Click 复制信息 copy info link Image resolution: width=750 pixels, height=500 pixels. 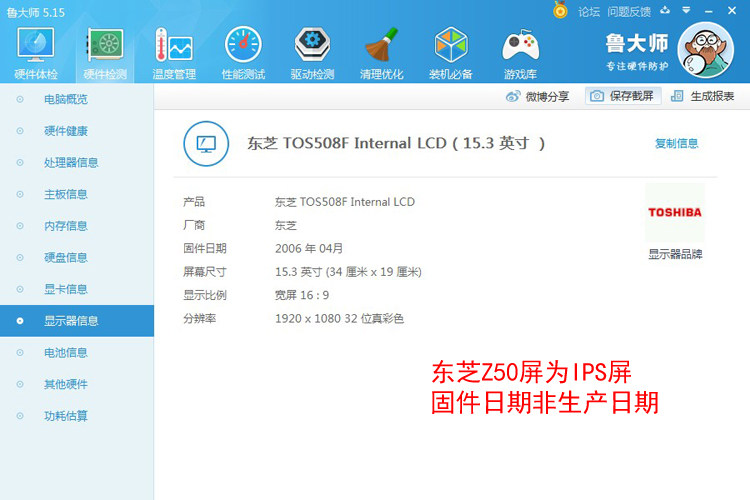676,143
